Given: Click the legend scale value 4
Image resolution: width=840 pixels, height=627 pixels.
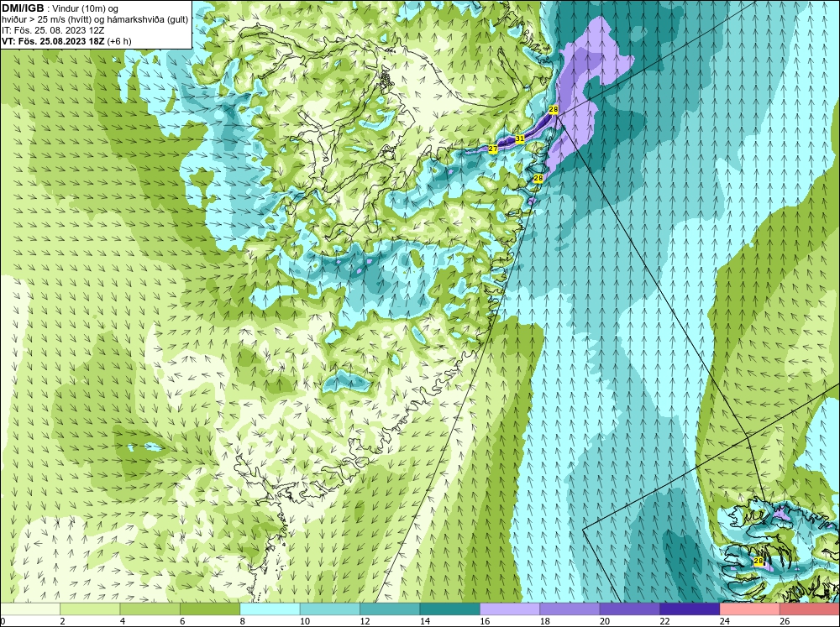Looking at the screenshot, I should point(122,621).
